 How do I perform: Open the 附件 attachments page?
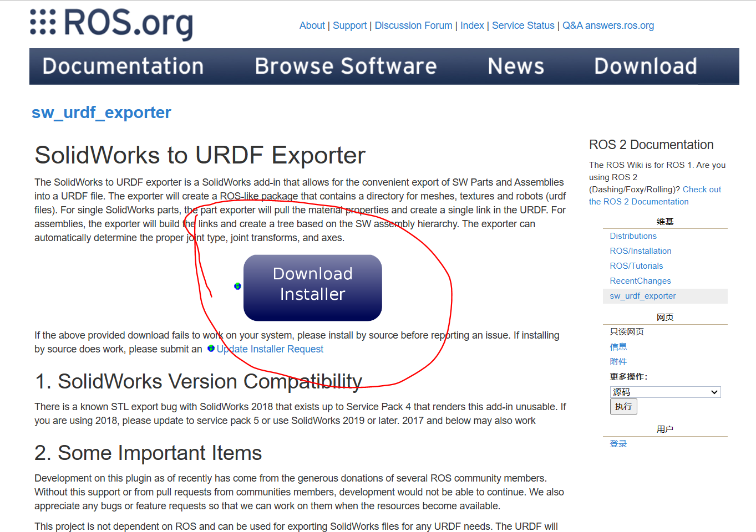(618, 361)
